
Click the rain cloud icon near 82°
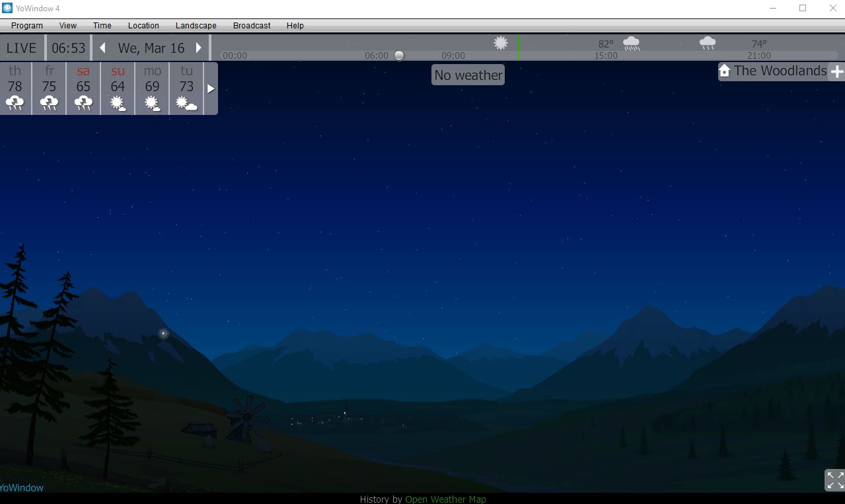(632, 44)
